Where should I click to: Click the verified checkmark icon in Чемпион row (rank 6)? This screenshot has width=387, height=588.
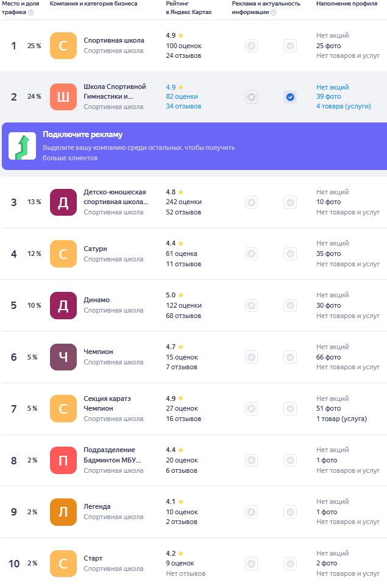[290, 357]
